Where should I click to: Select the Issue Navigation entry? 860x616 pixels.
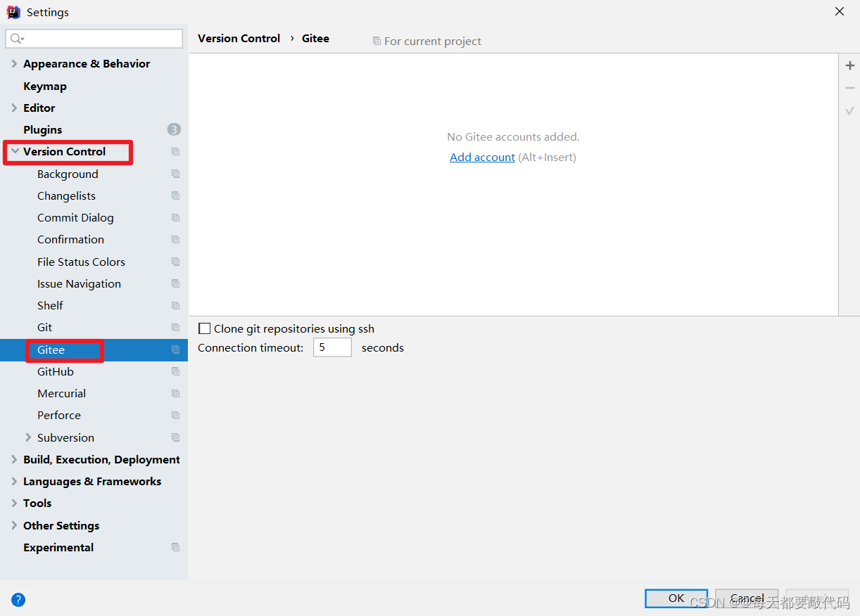(x=79, y=283)
